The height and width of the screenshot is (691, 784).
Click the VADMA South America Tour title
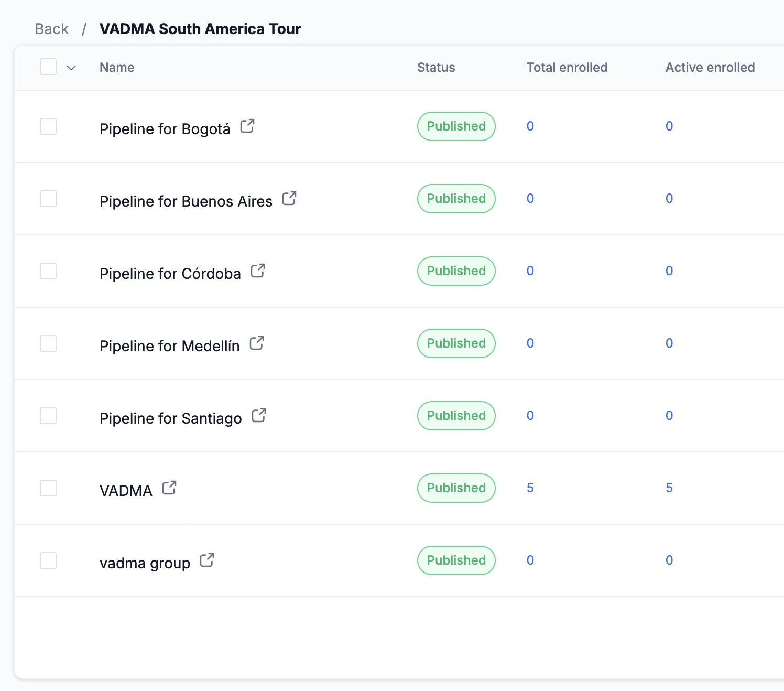pyautogui.click(x=200, y=29)
